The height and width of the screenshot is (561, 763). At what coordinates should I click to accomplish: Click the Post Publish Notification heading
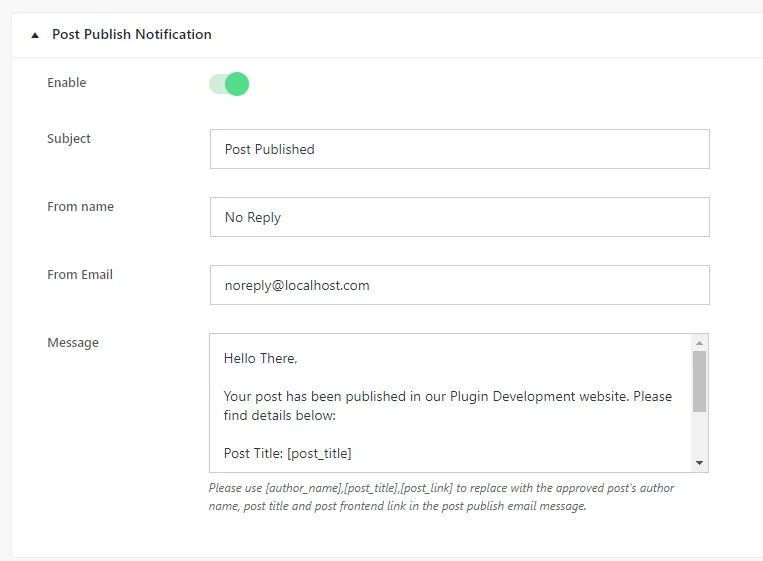[x=132, y=35]
